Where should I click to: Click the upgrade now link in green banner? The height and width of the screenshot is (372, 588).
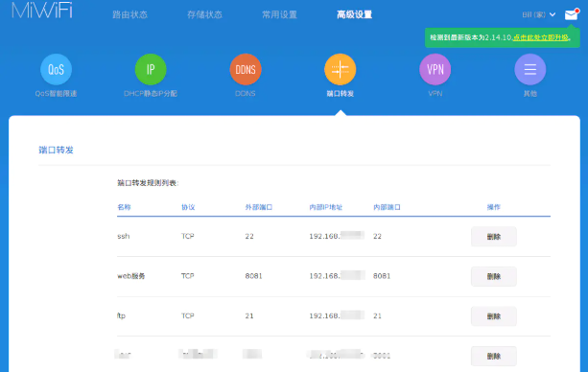pos(540,37)
